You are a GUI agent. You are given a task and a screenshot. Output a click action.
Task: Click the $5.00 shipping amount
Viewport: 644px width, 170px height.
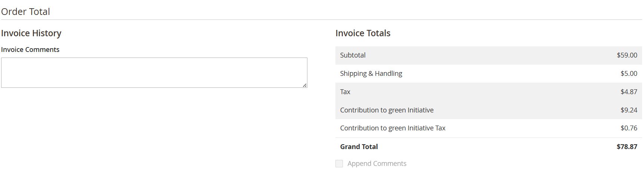tap(629, 74)
